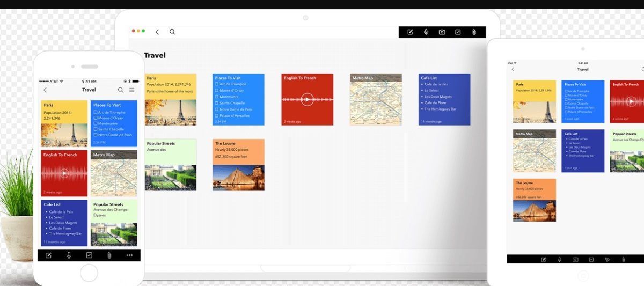Viewport: 644px width, 286px height.
Task: Tap checklist icon on phone bottom toolbar
Action: (89, 255)
